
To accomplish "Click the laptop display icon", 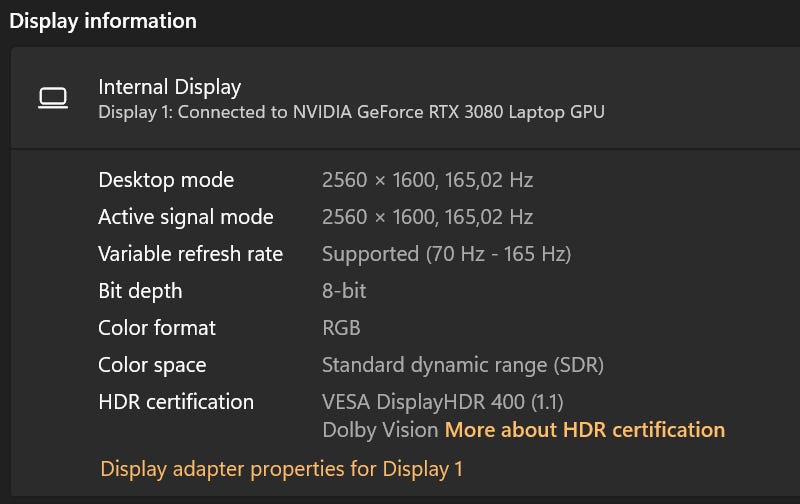I will pyautogui.click(x=52, y=98).
